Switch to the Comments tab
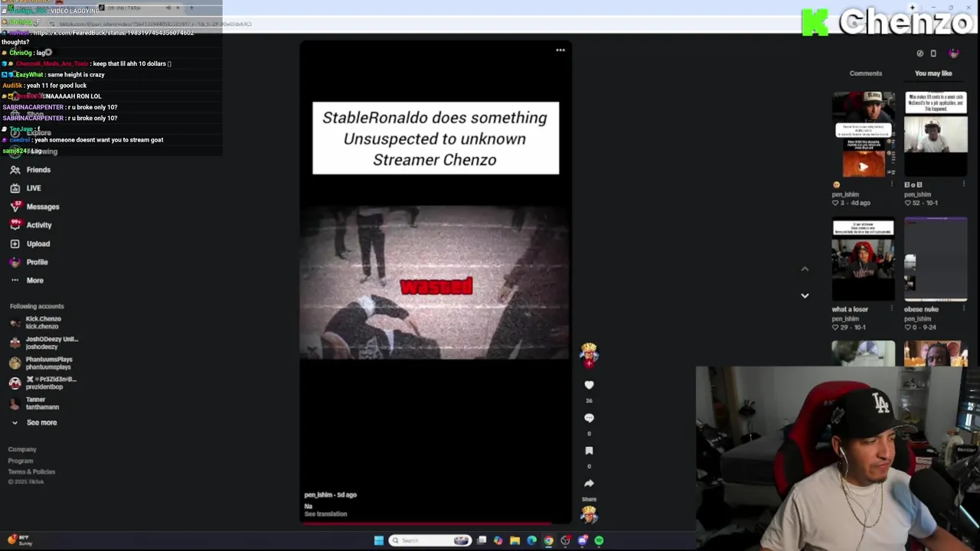Screen dimensions: 980x551 (x=866, y=73)
